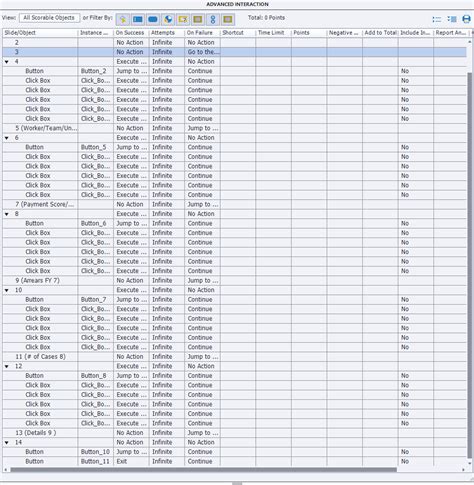Click the horizontal scrollbar at table bottom
This screenshot has width=474, height=485.
tap(203, 470)
